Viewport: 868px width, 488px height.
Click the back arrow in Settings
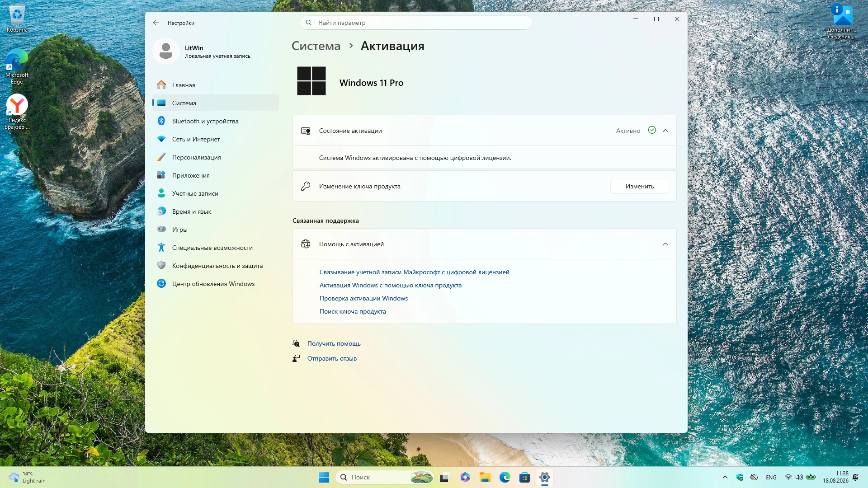tap(156, 23)
